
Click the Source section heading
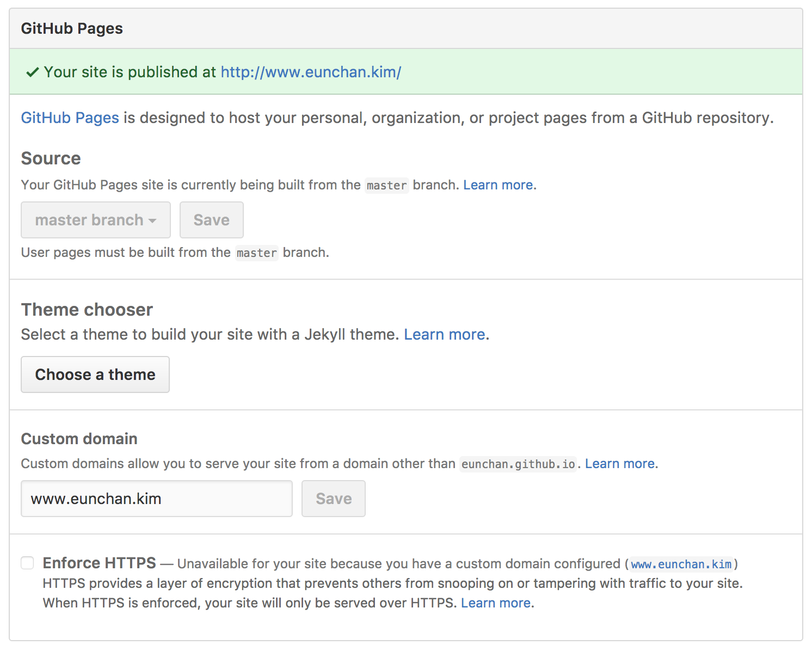click(x=51, y=158)
